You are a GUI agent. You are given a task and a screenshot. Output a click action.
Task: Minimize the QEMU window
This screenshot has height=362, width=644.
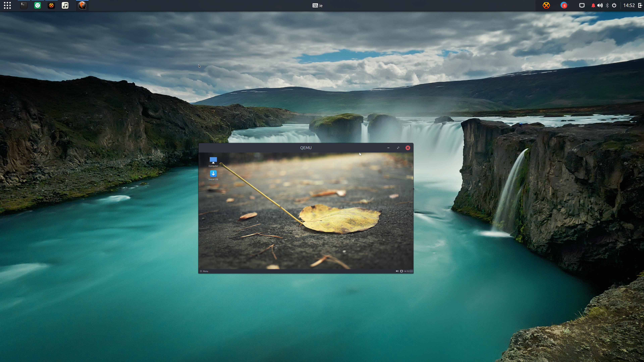point(388,148)
